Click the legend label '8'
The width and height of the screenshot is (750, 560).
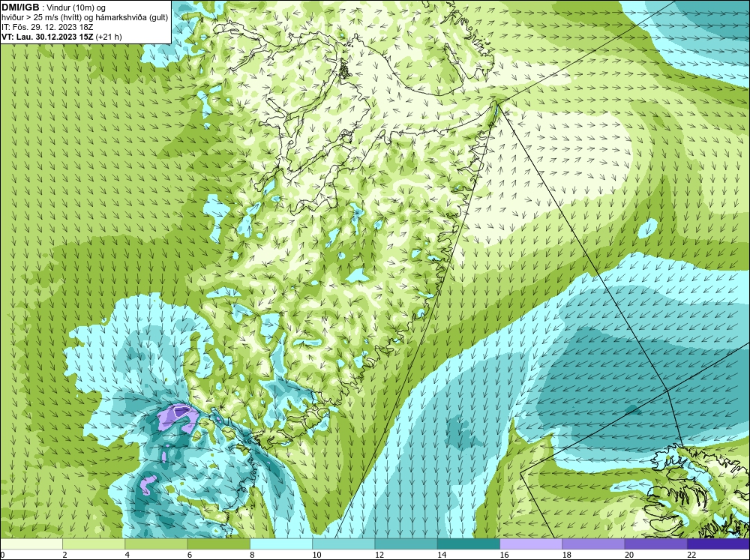coord(251,555)
